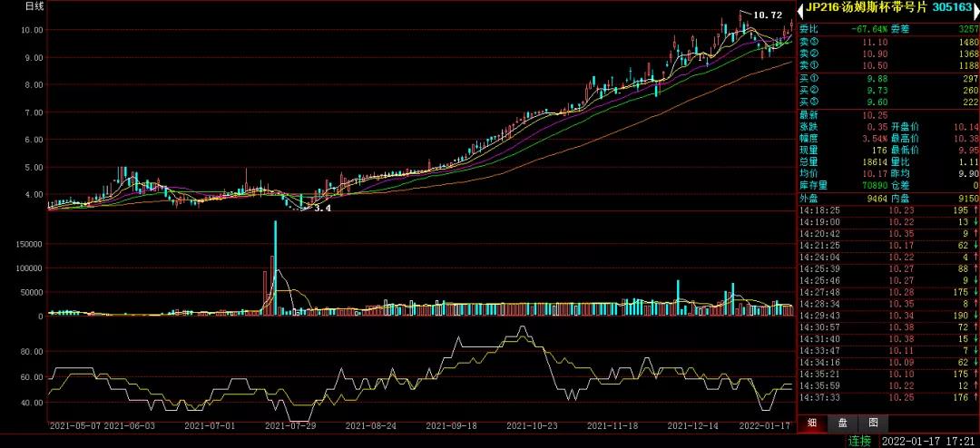Switch to the 细 detail tab
This screenshot has height=448, width=980.
tap(812, 422)
